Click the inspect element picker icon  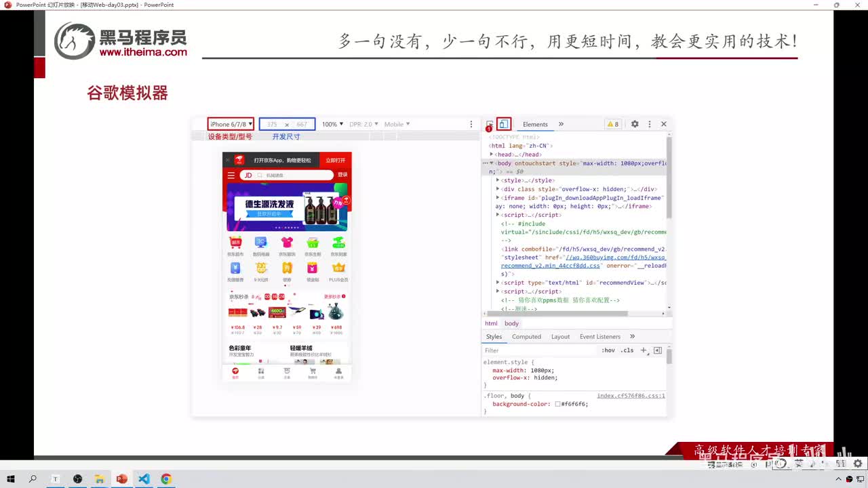[490, 124]
